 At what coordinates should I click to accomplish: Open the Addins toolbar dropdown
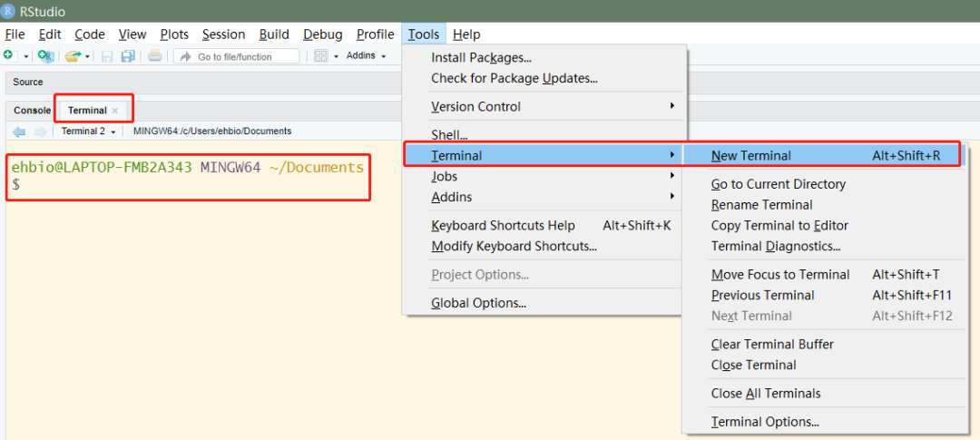[x=366, y=56]
